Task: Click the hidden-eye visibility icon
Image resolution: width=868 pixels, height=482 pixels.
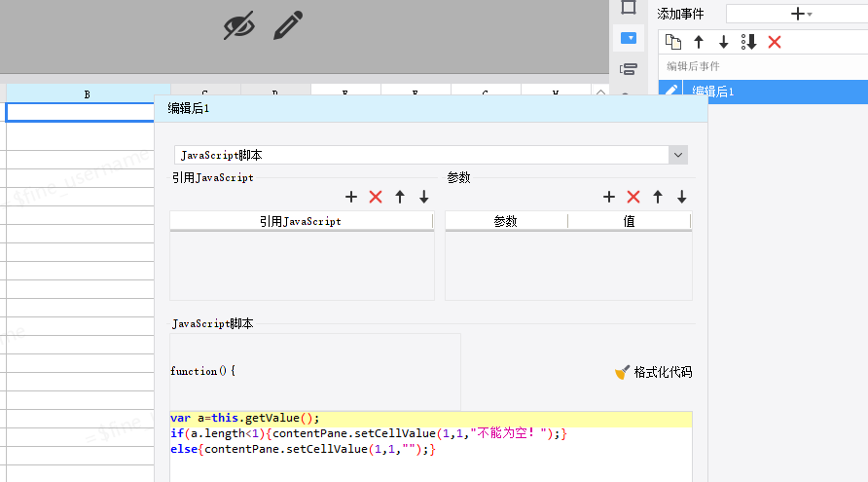Action: point(239,25)
